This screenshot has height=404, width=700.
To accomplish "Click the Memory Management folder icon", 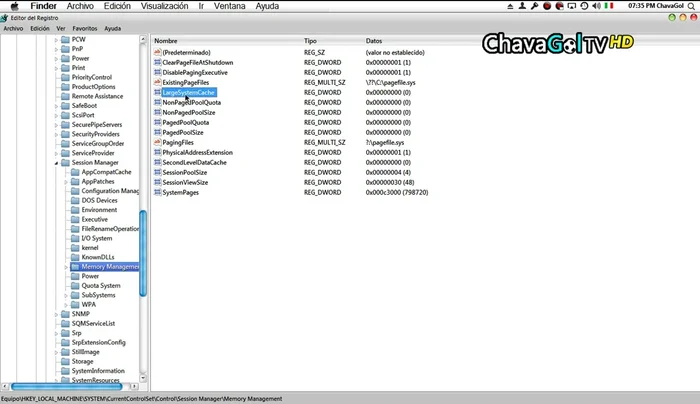I will [75, 267].
